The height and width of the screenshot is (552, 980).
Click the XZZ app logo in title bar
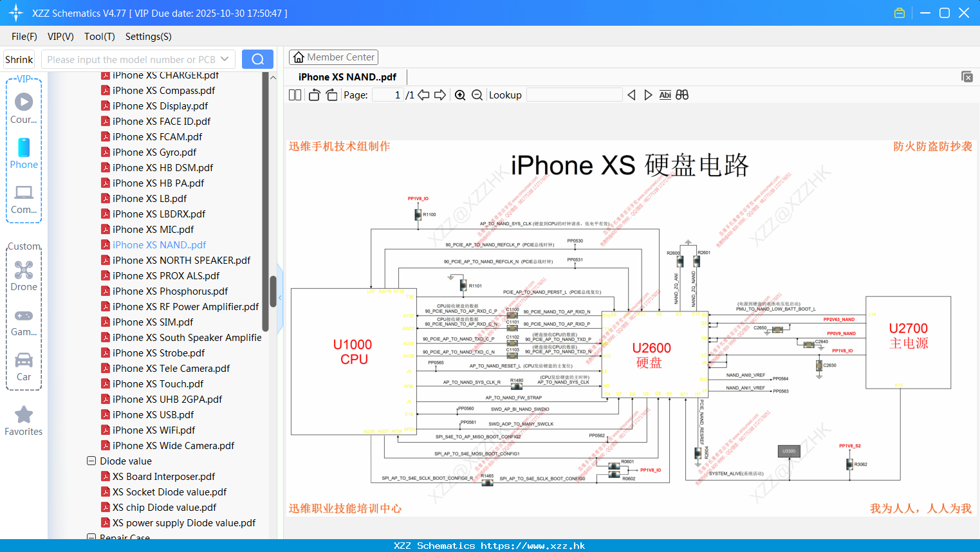pos(15,13)
